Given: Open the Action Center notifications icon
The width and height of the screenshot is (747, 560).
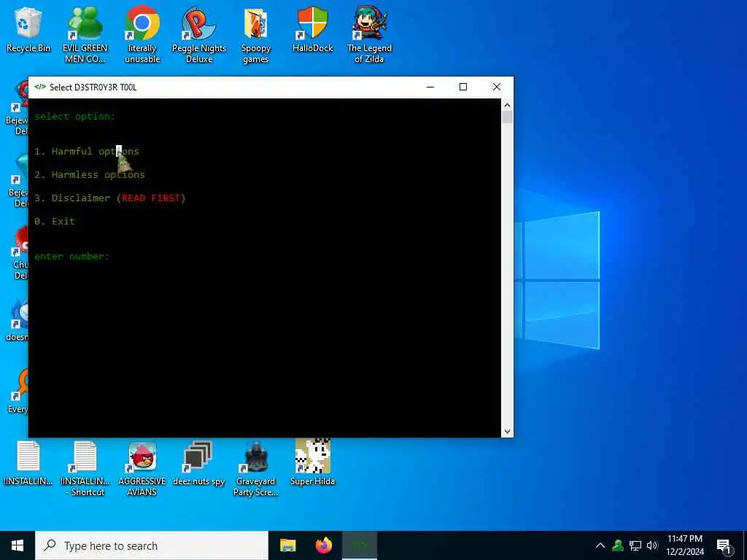Looking at the screenshot, I should pyautogui.click(x=724, y=547).
